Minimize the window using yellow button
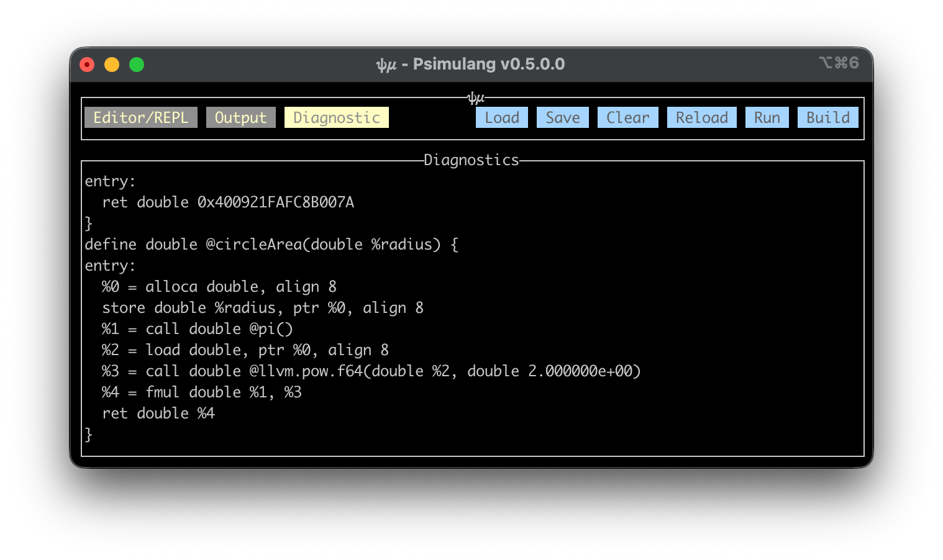The width and height of the screenshot is (943, 560). tap(112, 65)
